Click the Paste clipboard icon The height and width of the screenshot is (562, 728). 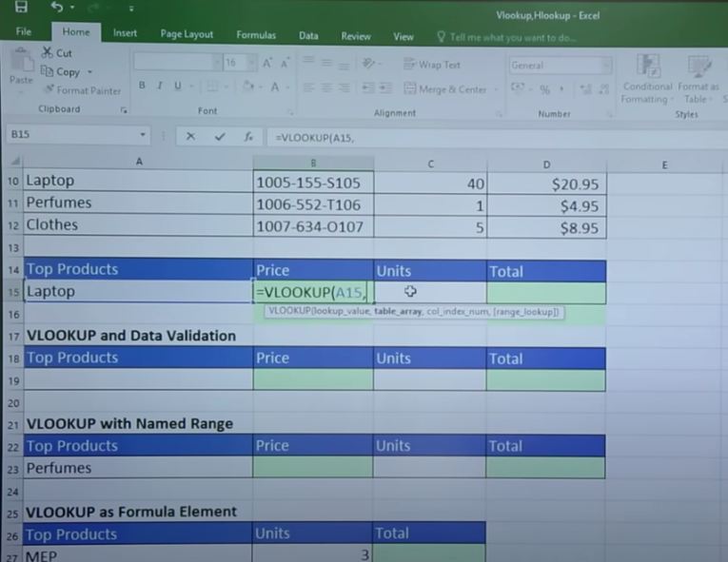(x=22, y=61)
